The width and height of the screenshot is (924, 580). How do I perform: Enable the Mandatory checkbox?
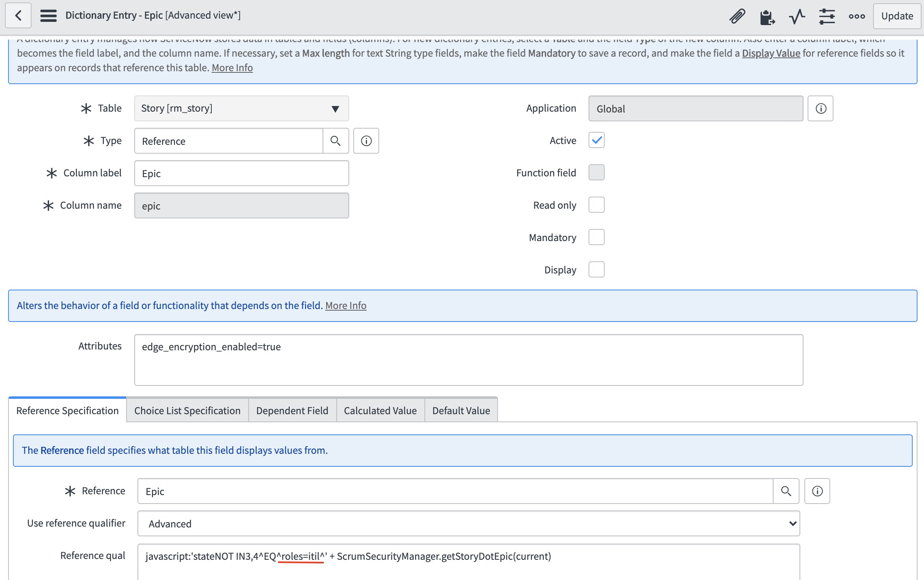(596, 237)
